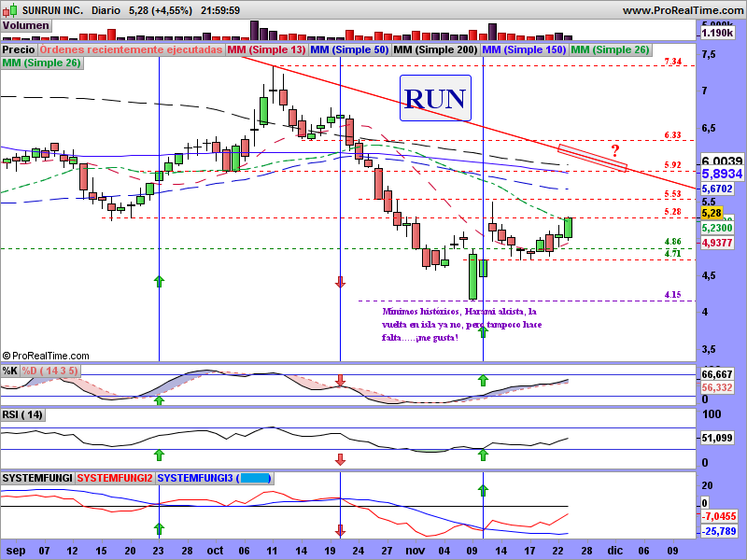
Task: Click the yellow 5,28 current price tag
Action: point(712,213)
